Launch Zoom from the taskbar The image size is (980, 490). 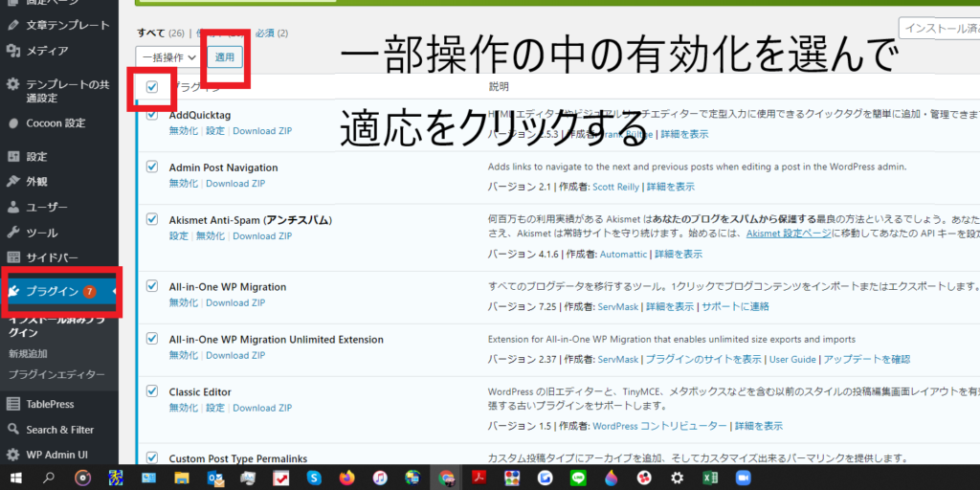pyautogui.click(x=743, y=479)
